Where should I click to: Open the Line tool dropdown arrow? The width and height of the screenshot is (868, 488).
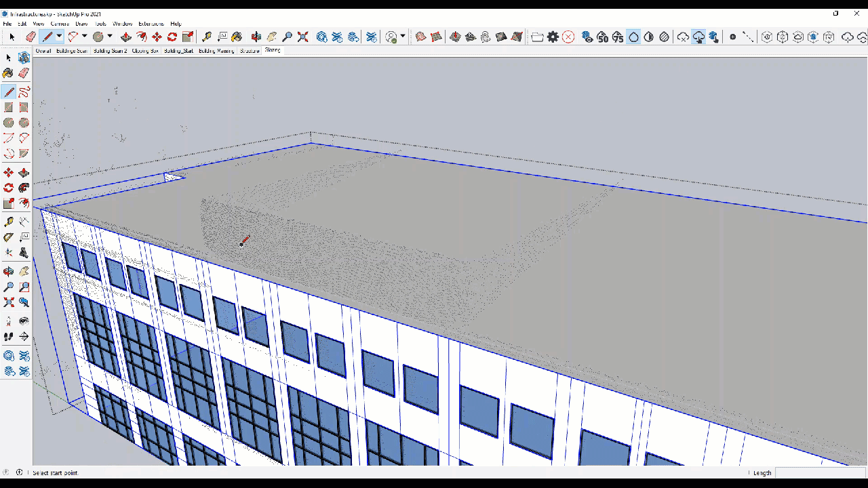[58, 37]
